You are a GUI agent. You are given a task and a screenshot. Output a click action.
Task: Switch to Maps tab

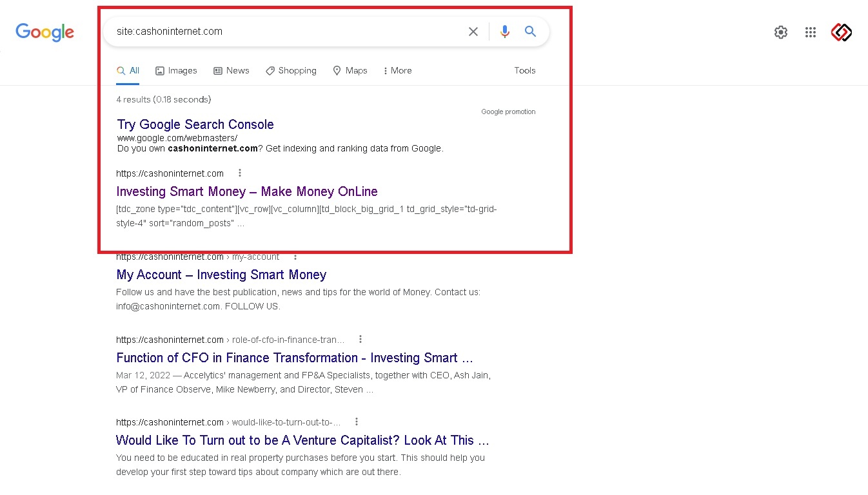pos(350,70)
